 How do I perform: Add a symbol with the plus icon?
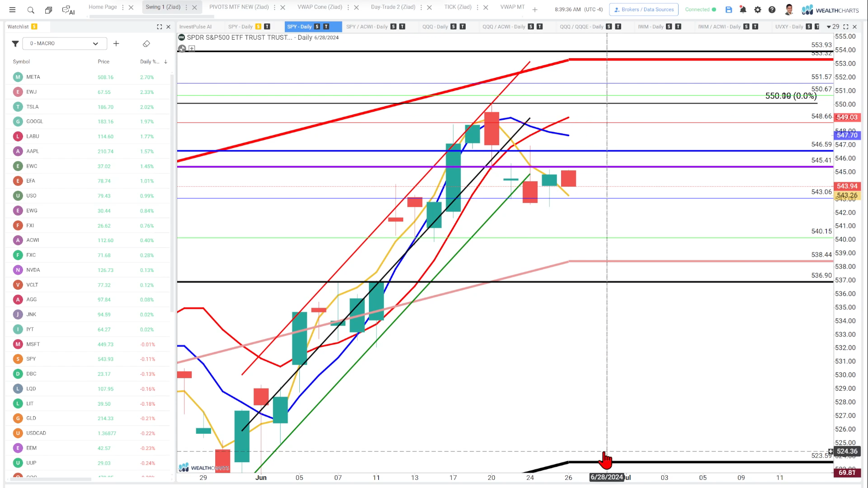pos(116,43)
